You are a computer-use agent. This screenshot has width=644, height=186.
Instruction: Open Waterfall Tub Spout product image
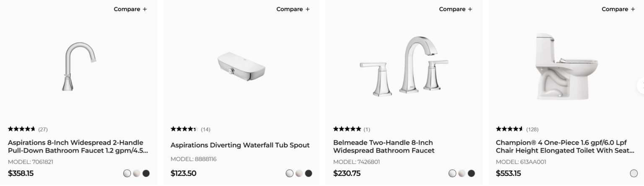click(241, 66)
